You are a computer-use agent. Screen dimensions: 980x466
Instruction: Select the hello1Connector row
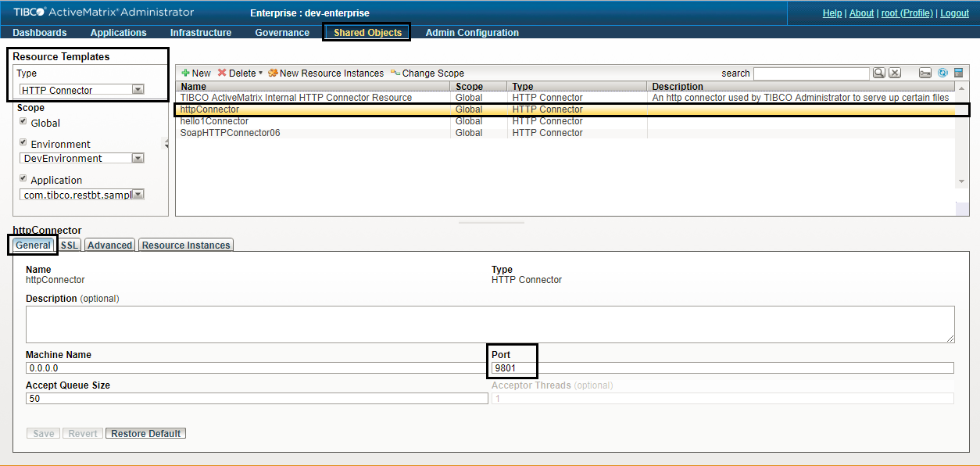565,121
